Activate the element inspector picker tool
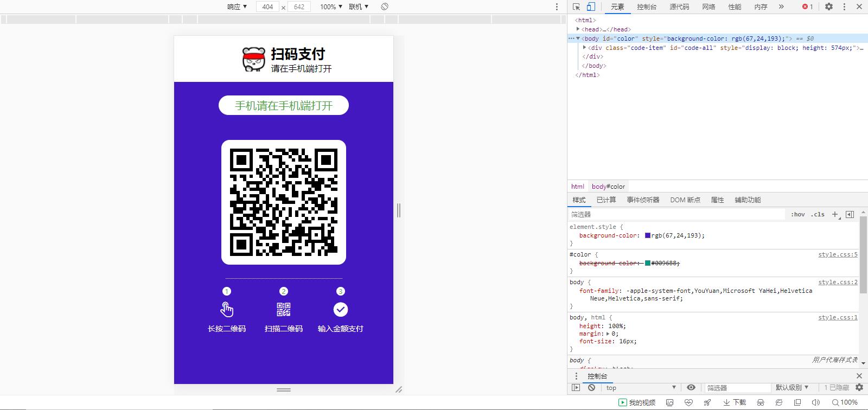 pyautogui.click(x=576, y=7)
